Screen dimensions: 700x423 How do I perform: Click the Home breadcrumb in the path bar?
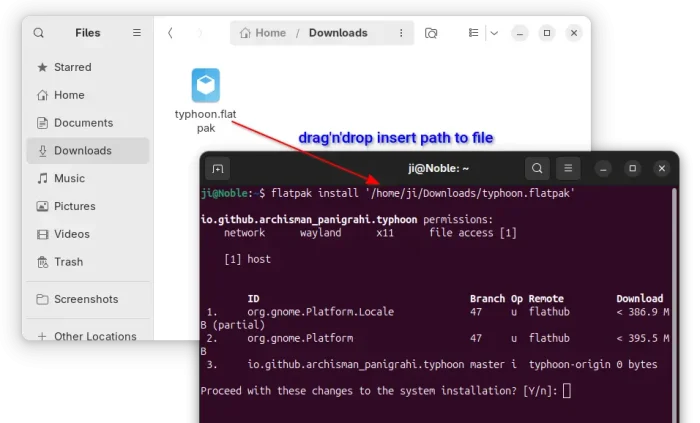(x=262, y=33)
